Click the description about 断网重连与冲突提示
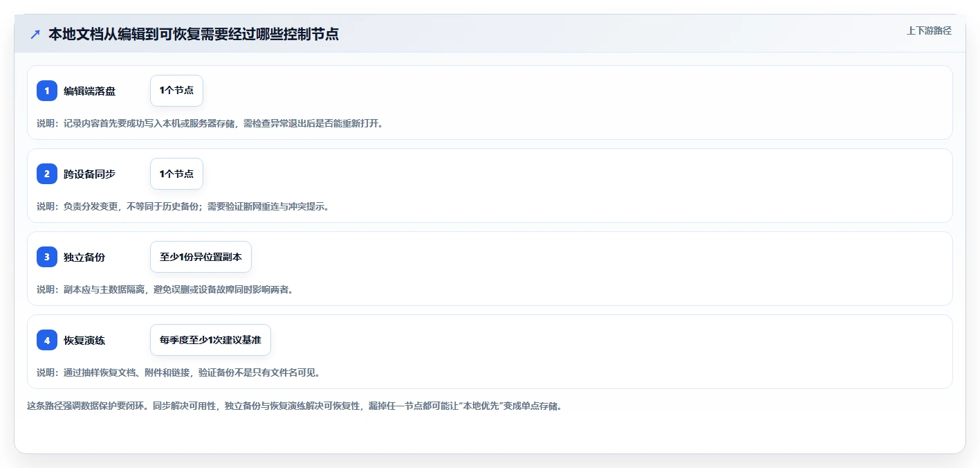 pos(183,206)
